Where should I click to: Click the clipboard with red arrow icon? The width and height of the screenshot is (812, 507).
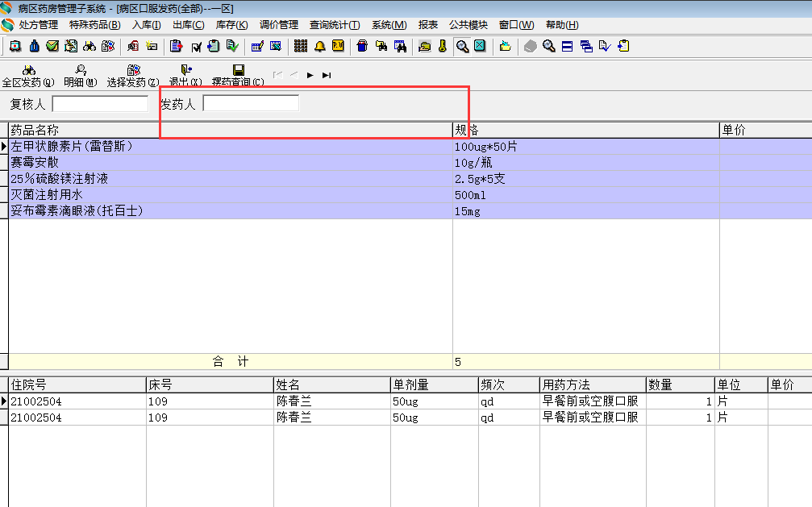(x=177, y=46)
